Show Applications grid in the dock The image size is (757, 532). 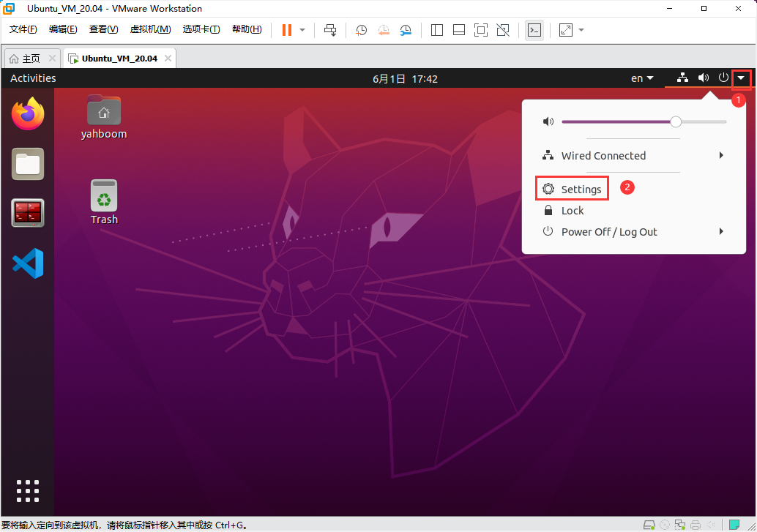28,491
